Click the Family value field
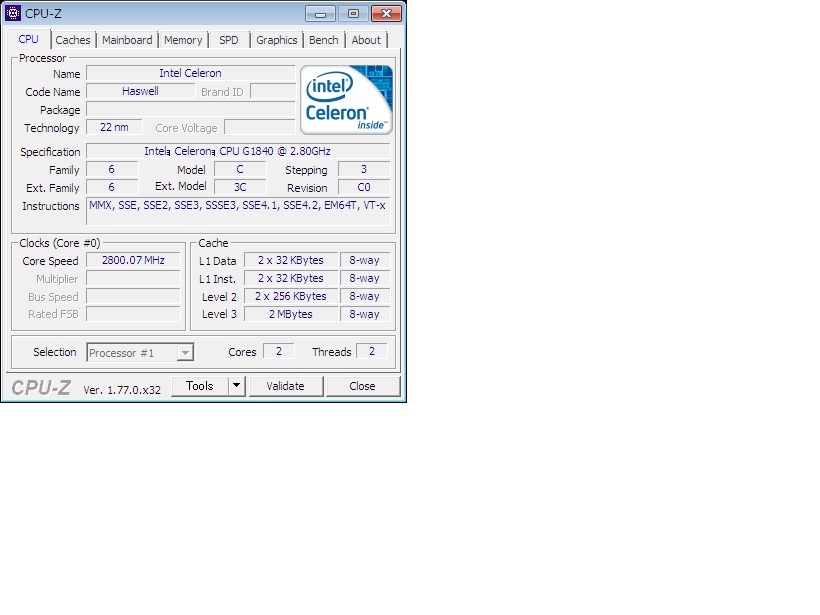The image size is (820, 615). click(x=112, y=169)
